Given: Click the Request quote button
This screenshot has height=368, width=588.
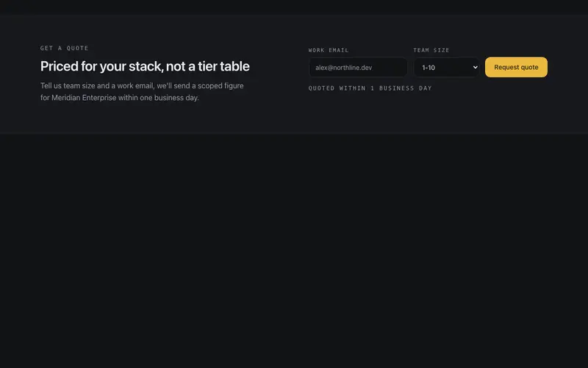Looking at the screenshot, I should (x=516, y=67).
